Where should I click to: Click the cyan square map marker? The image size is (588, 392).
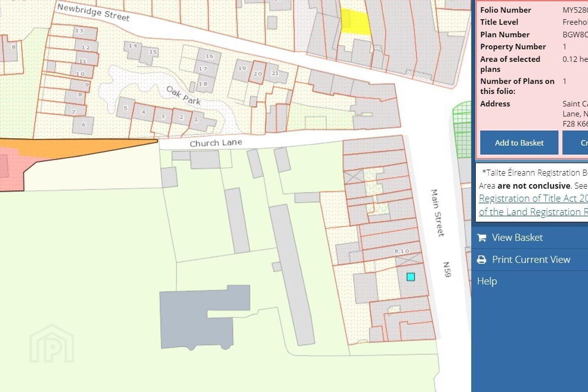click(x=411, y=277)
